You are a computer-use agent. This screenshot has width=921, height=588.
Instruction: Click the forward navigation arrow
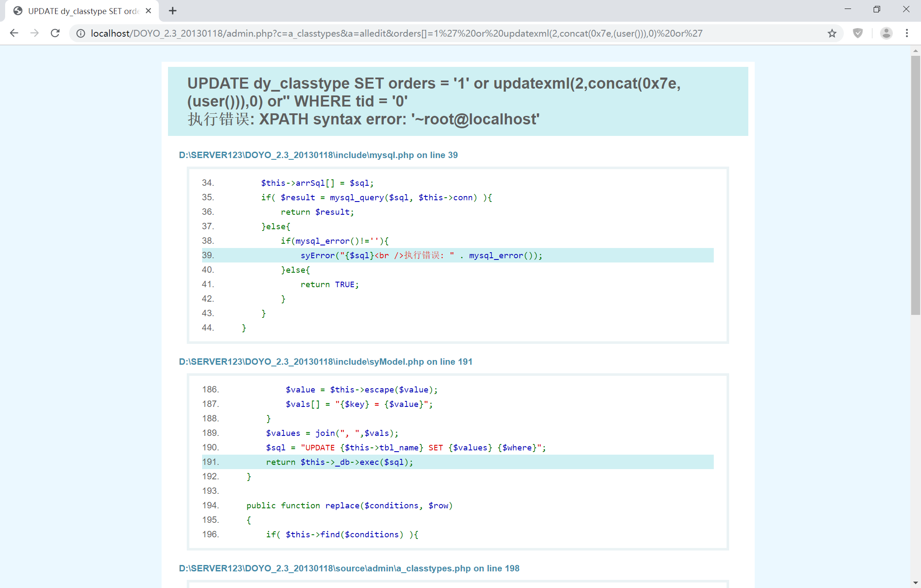[x=35, y=33]
